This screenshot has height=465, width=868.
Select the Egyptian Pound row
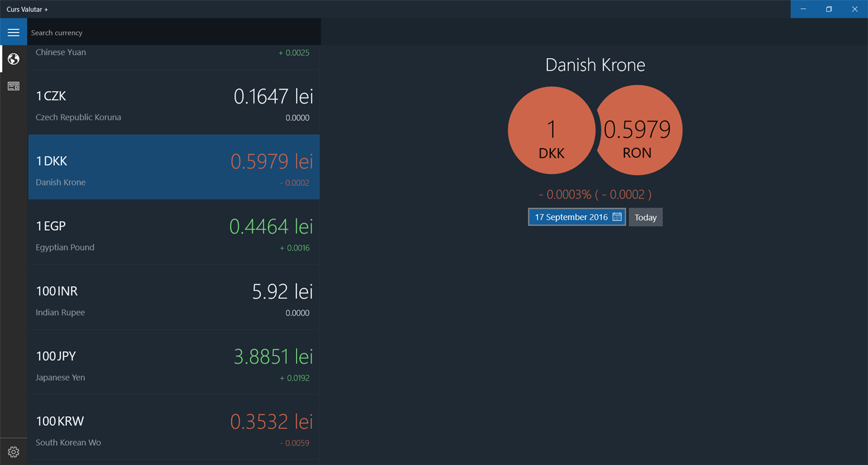coord(174,232)
